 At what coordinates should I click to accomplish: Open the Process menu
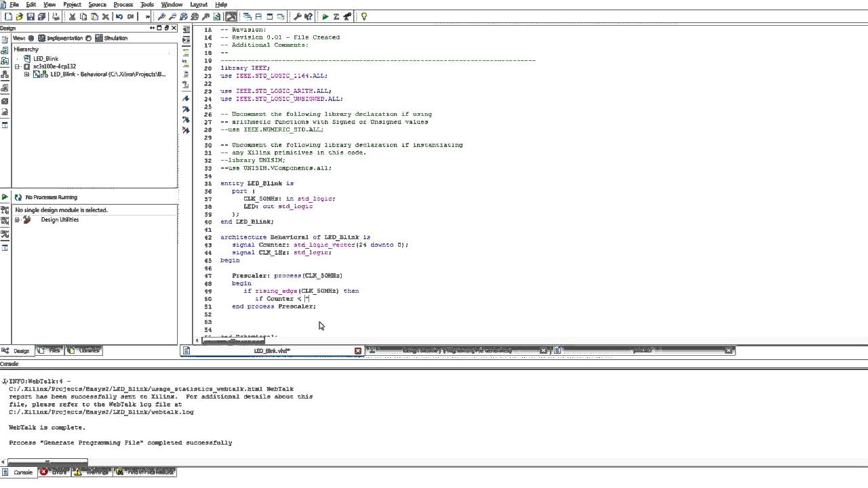tap(123, 5)
